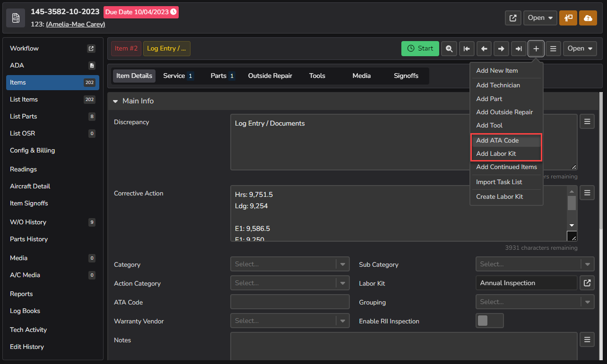607x364 pixels.
Task: Open the Warranty Vendor dropdown
Action: pos(342,321)
